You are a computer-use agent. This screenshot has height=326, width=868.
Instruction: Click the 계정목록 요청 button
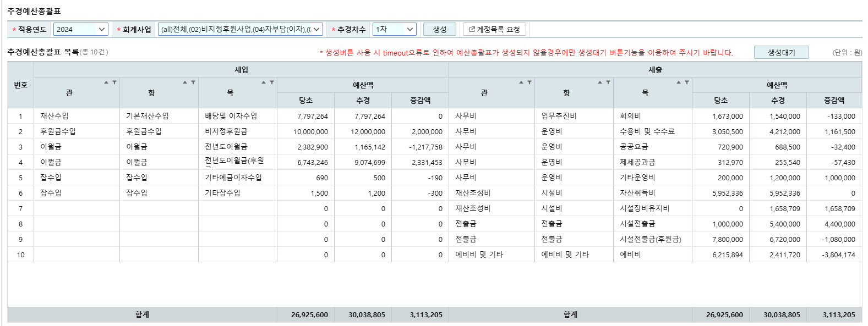click(x=494, y=29)
